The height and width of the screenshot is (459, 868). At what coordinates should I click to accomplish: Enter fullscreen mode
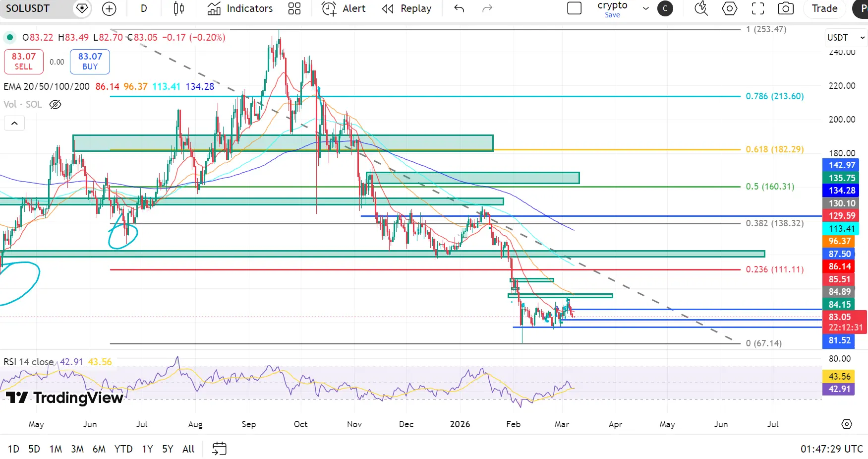point(758,8)
